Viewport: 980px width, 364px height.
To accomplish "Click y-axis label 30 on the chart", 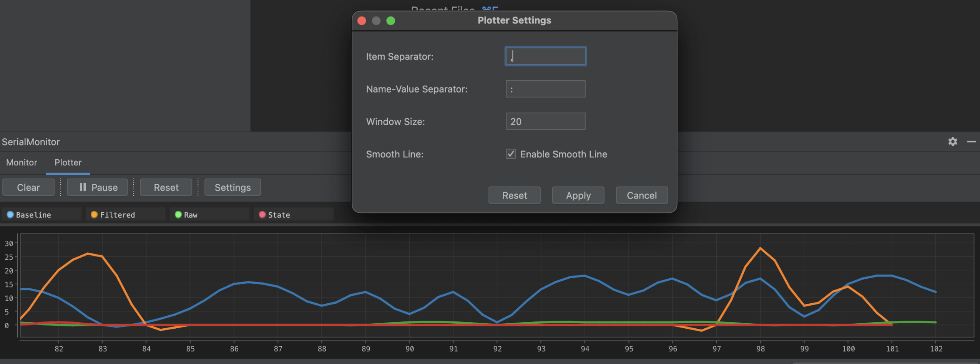I will tap(9, 243).
